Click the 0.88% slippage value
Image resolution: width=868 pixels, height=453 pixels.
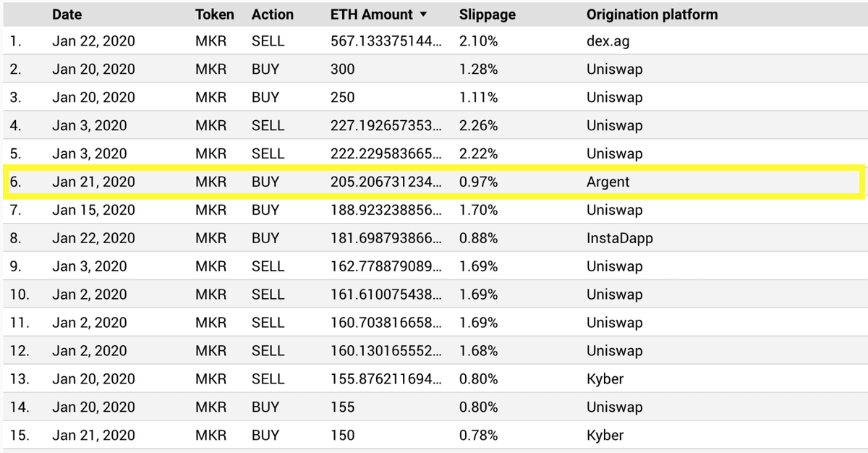pyautogui.click(x=478, y=239)
